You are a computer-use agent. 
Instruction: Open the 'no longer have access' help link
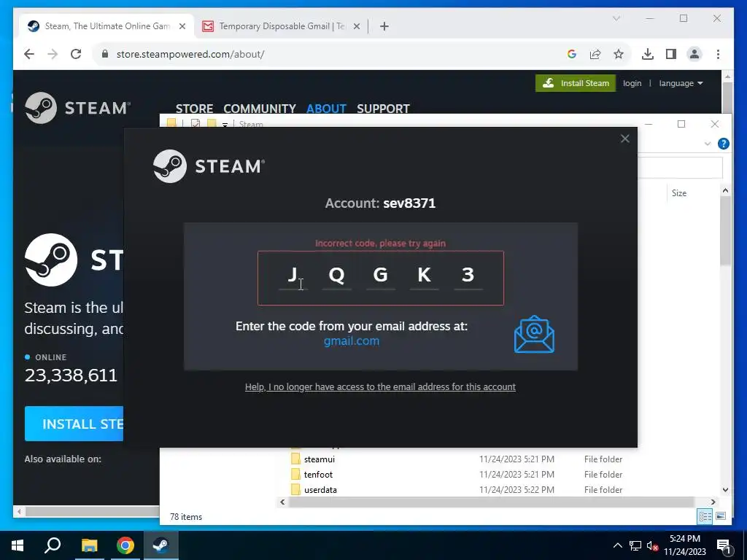(380, 386)
